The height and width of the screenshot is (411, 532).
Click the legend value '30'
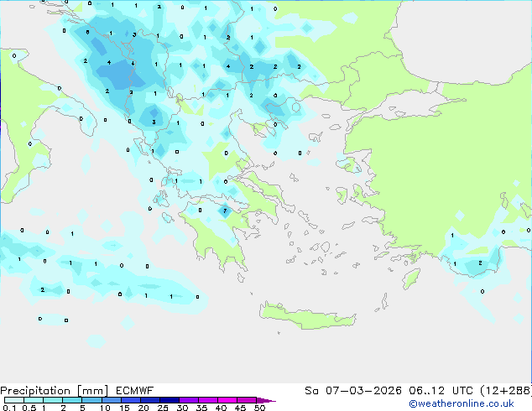(182, 408)
